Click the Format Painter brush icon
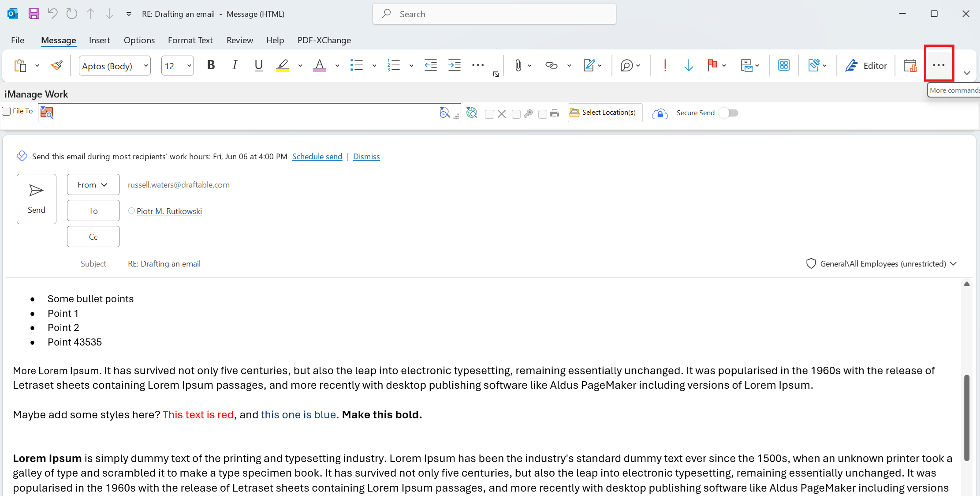The image size is (980, 496). [56, 66]
